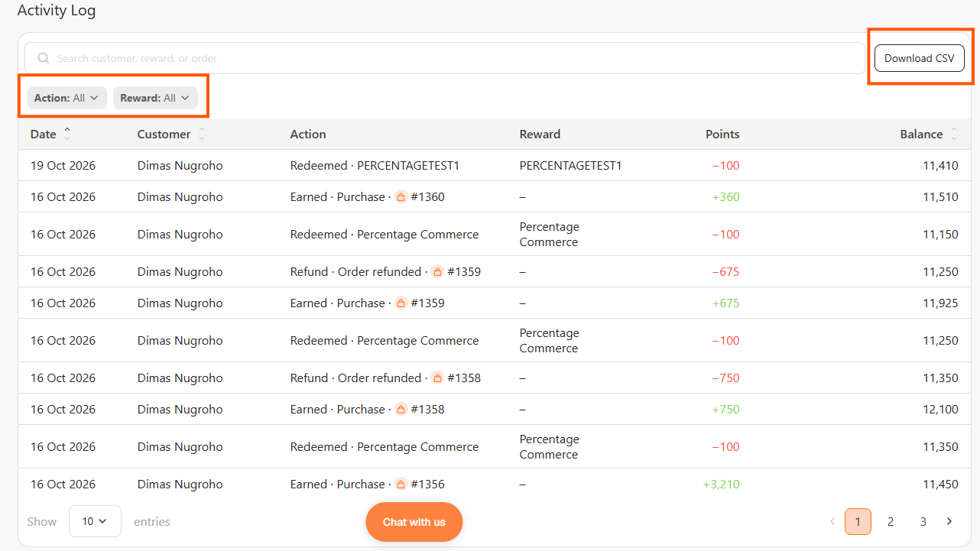Click the balance 11,450
Screen dimensions: 980x551
pos(940,484)
